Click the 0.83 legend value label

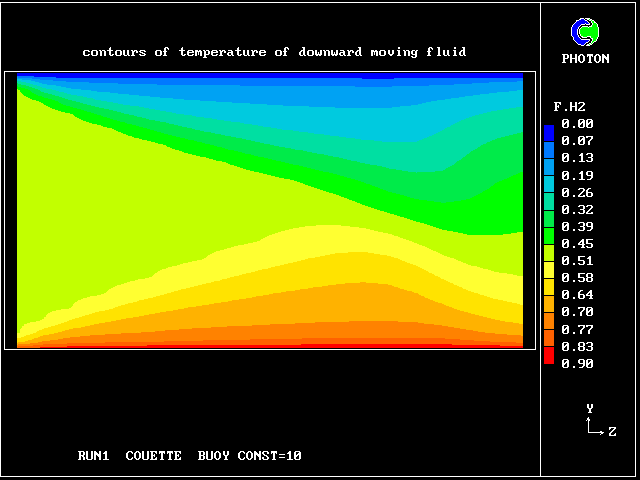578,346
